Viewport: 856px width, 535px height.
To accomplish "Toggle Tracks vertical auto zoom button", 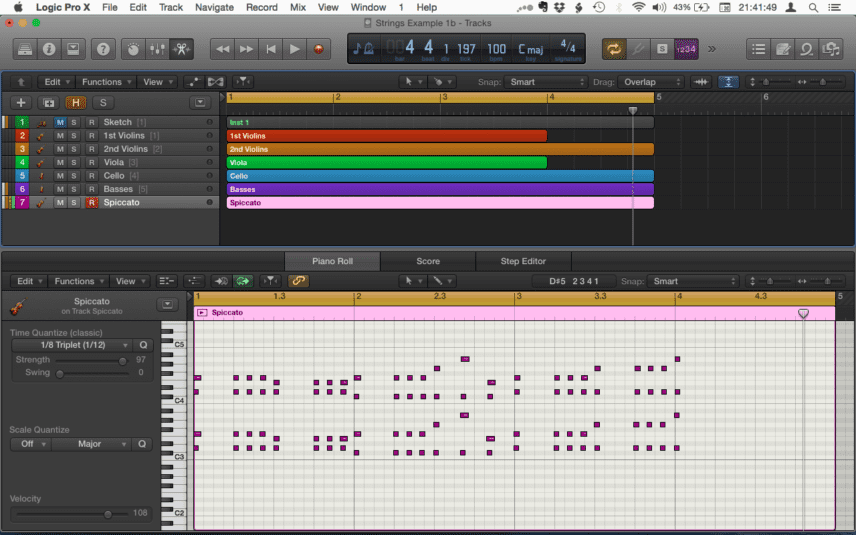I will point(728,82).
